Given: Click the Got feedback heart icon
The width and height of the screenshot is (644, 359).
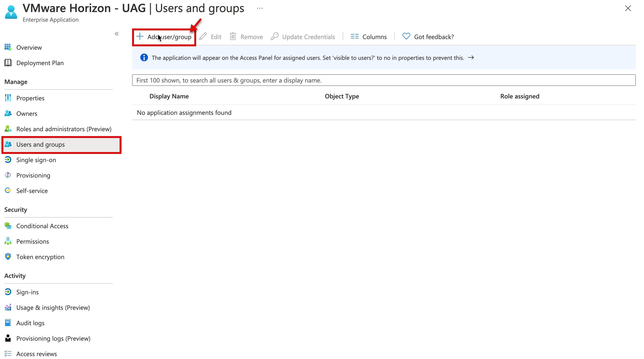Looking at the screenshot, I should [x=406, y=36].
